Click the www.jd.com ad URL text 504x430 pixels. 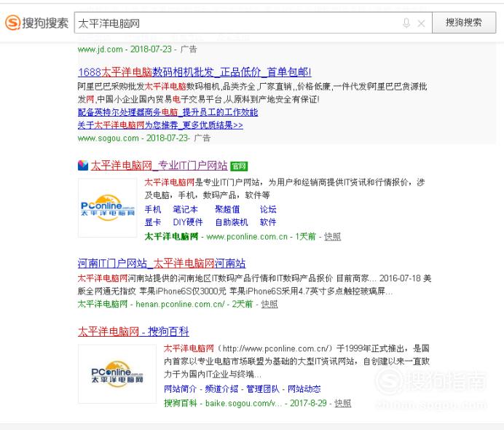101,50
